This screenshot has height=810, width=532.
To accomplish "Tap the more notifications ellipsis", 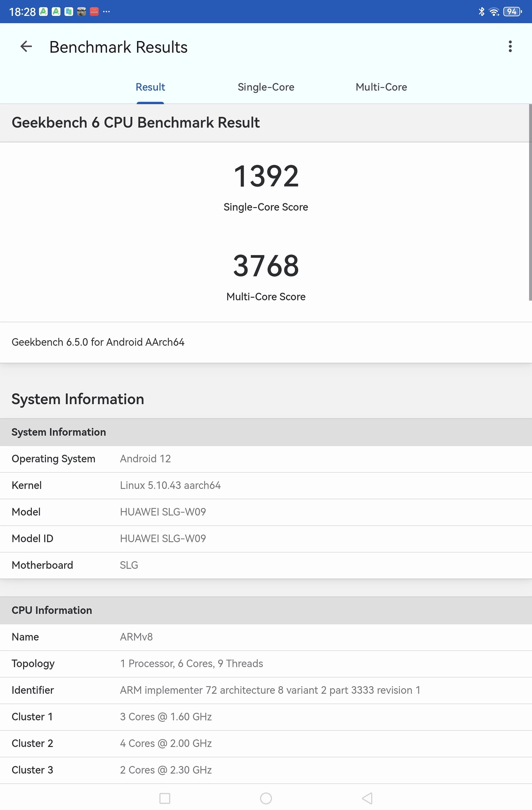I will [x=106, y=12].
